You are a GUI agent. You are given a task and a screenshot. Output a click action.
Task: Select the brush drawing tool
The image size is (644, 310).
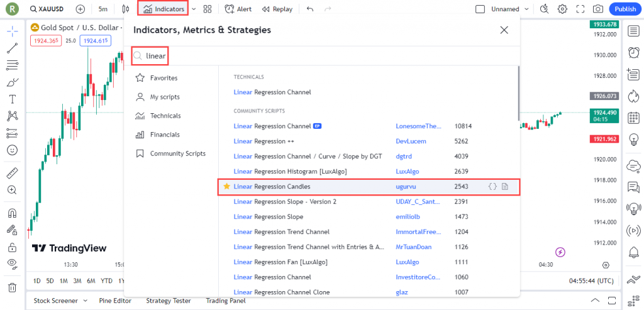13,82
